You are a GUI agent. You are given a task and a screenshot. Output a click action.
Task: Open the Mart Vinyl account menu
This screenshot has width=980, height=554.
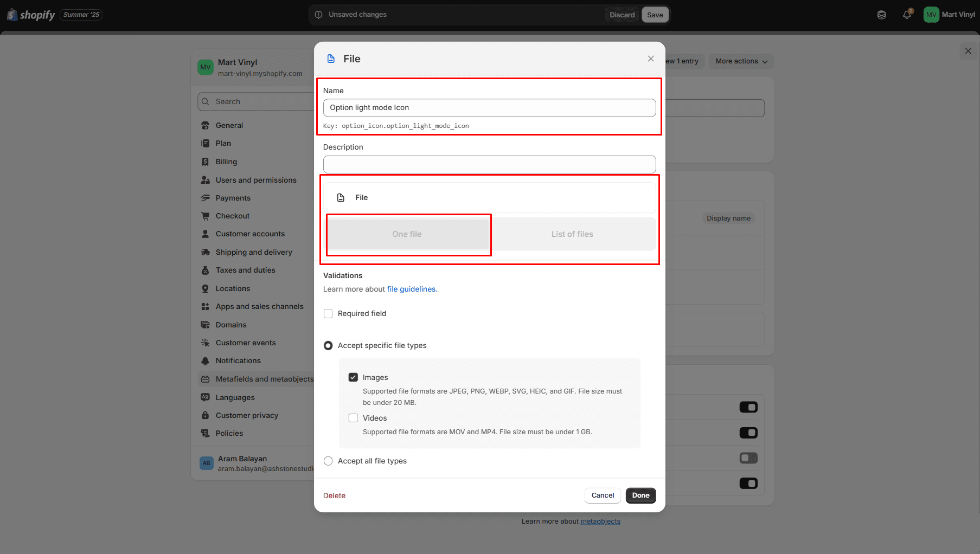tap(949, 15)
